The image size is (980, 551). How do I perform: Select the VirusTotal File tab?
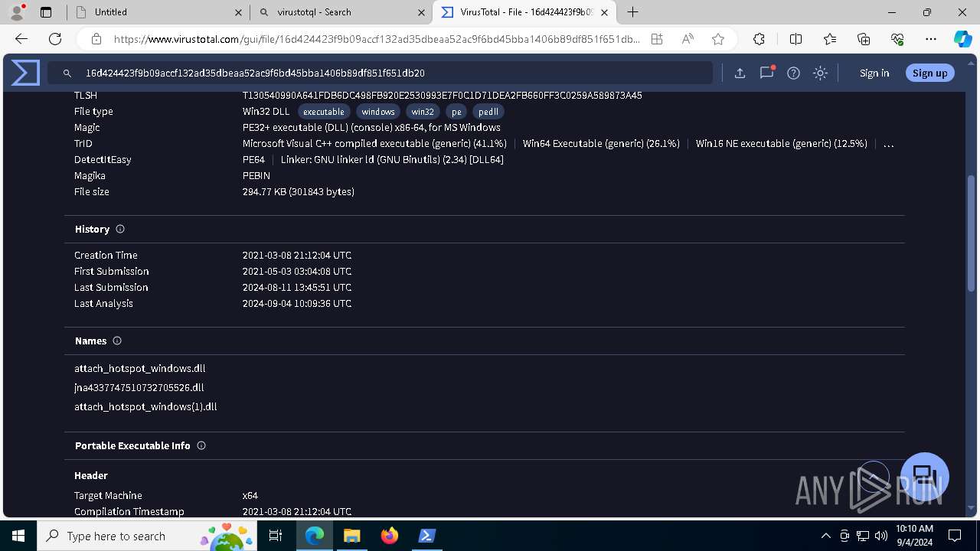click(x=524, y=12)
